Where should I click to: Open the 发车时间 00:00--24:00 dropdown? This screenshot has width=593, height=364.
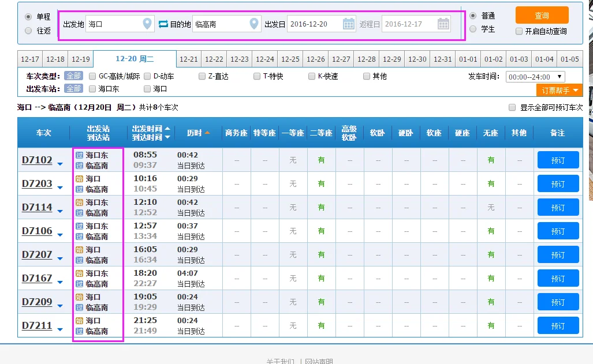click(x=535, y=77)
